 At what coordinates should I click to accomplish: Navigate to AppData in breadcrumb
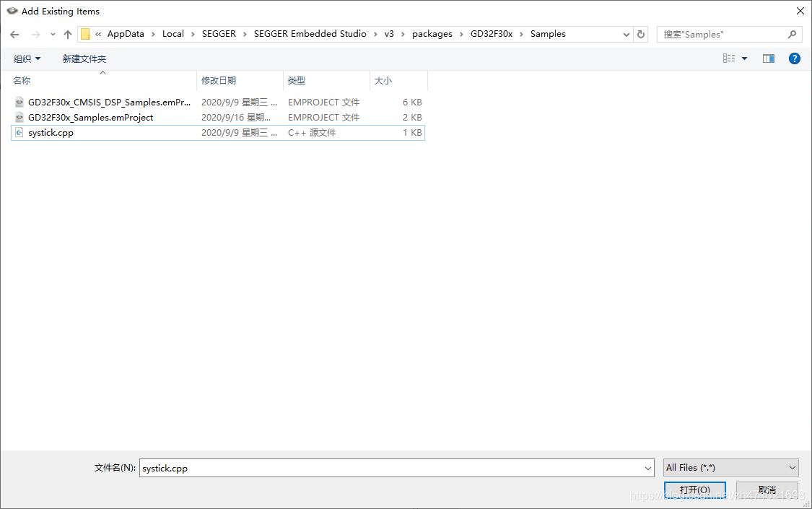(126, 34)
